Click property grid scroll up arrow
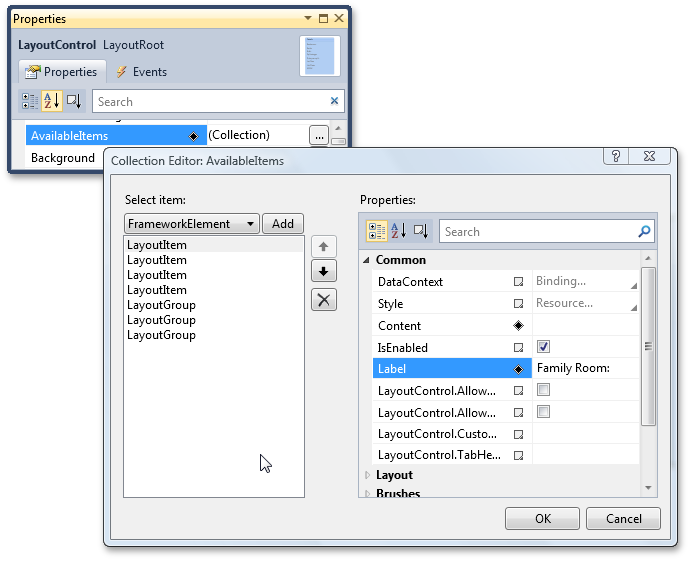This screenshot has height=562, width=691. pos(648,258)
